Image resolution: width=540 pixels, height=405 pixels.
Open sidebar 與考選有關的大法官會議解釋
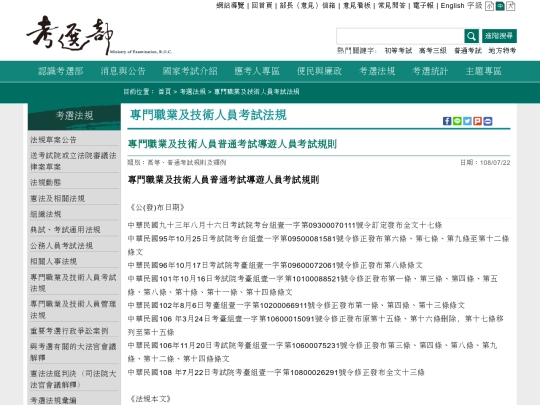tap(73, 352)
